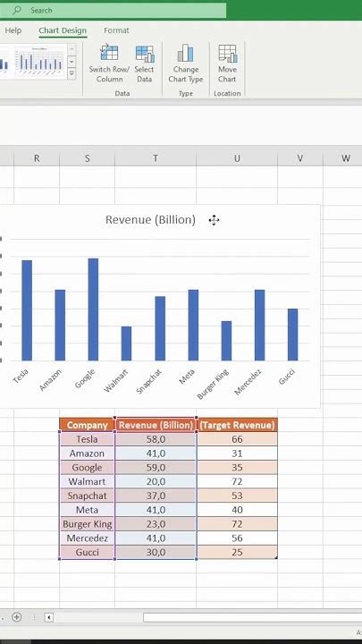Screen dimensions: 362x644
Task: Expand the chart styles gallery
Action: [x=72, y=73]
